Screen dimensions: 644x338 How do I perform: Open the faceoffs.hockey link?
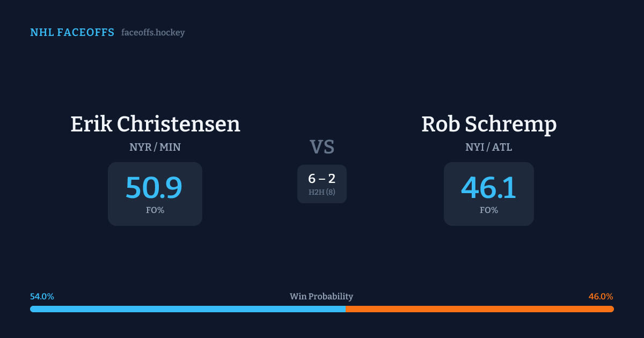click(153, 33)
